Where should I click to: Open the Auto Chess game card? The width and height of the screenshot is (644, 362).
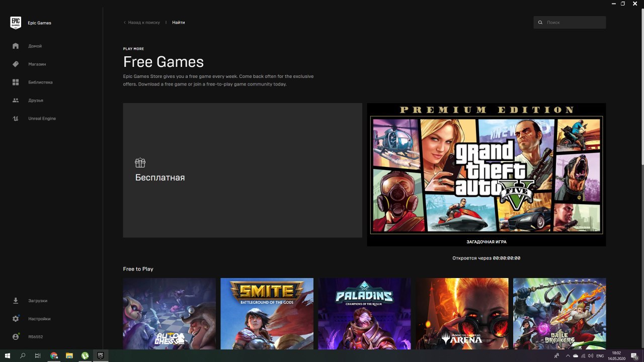click(x=170, y=314)
